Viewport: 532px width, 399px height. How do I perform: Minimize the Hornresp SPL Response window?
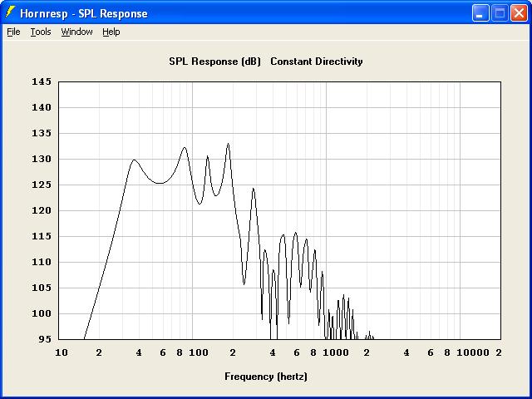[x=480, y=13]
